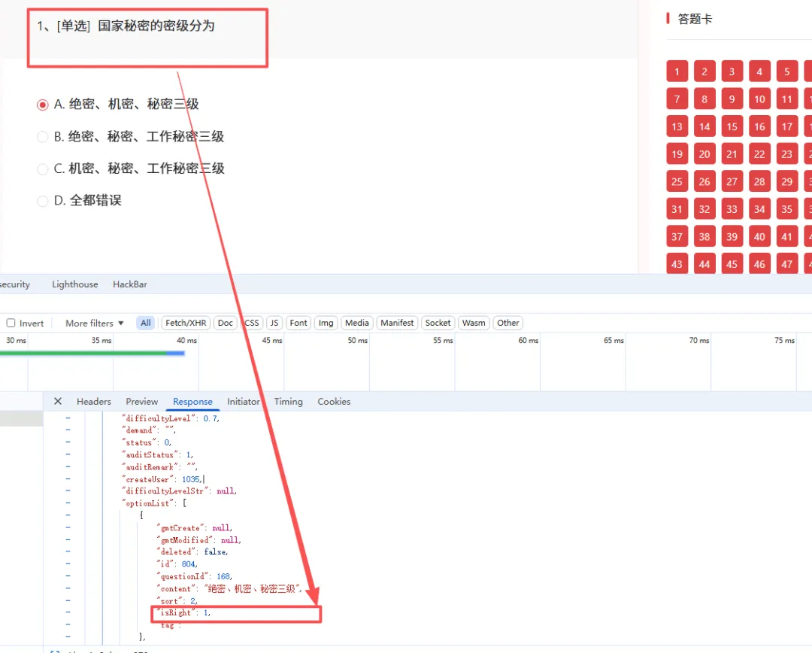Jump to question 4 on answer card
Screen dimensions: 812x653
click(x=759, y=71)
